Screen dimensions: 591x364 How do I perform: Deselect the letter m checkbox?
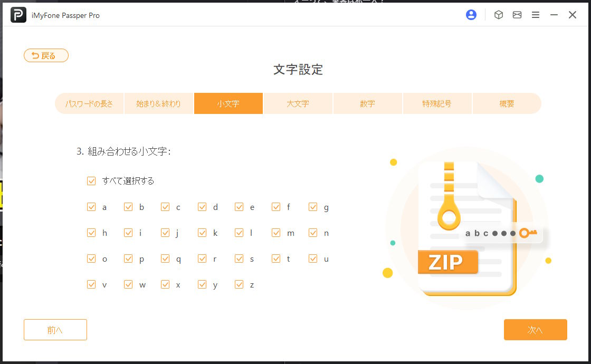pos(276,233)
